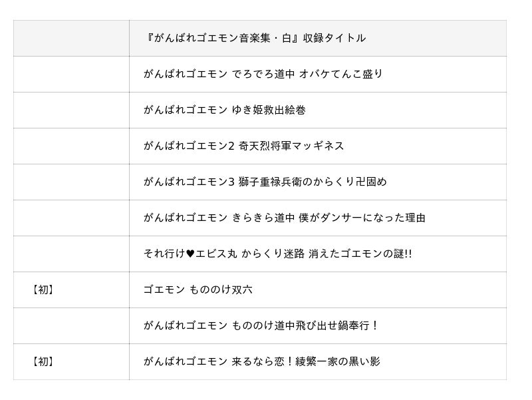532x400 pixels.
Task: Select row もののけ道中飛び出せ鍋奉行！
Action: 260,326
